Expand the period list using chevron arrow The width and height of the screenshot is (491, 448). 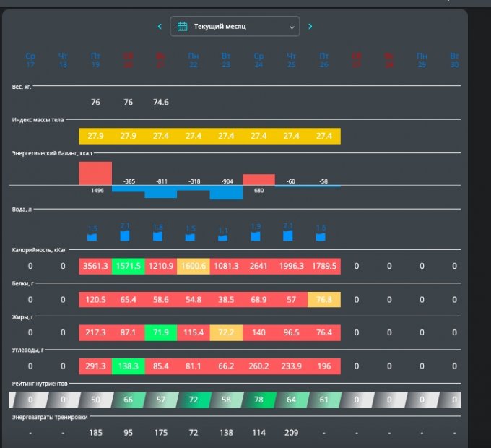click(292, 27)
